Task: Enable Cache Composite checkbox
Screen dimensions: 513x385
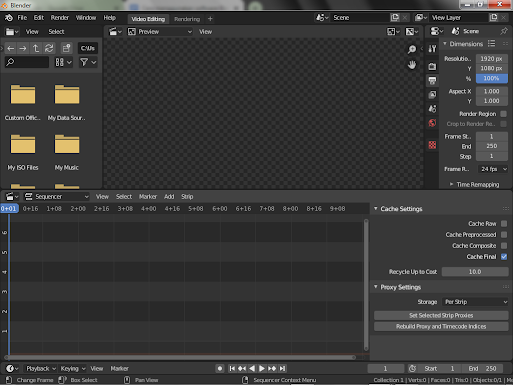Action: click(x=504, y=246)
